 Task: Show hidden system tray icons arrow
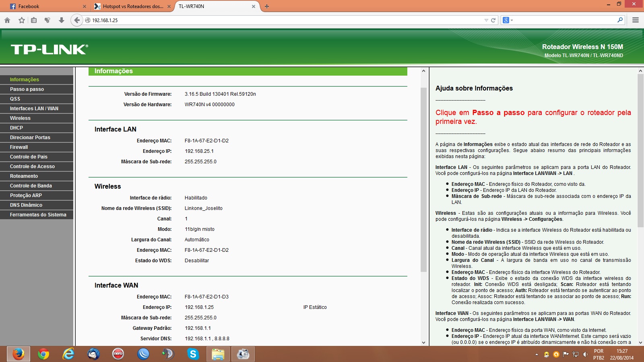tap(537, 354)
